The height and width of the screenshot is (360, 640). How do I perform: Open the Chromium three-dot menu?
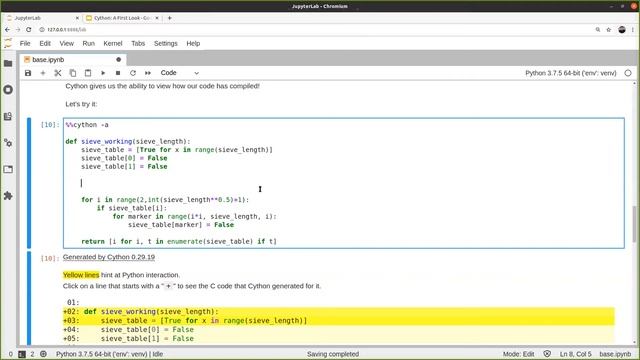(x=633, y=30)
